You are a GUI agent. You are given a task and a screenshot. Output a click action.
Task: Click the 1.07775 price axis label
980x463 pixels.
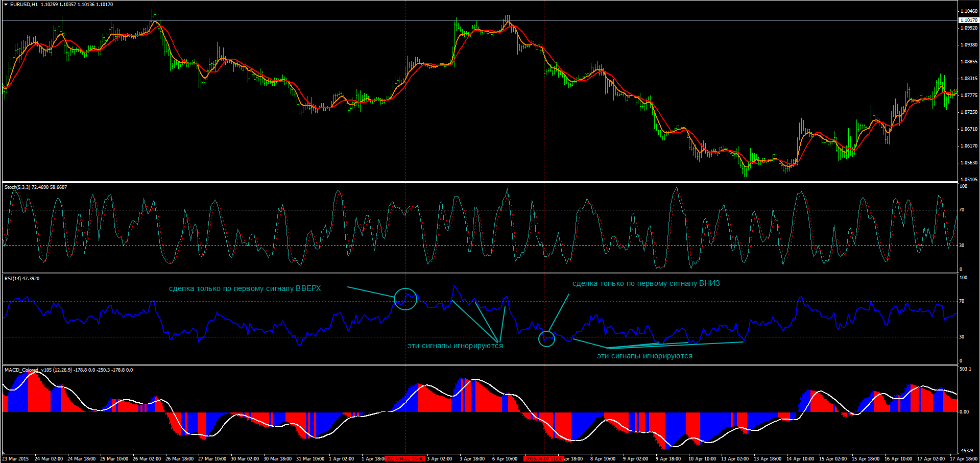(x=969, y=95)
